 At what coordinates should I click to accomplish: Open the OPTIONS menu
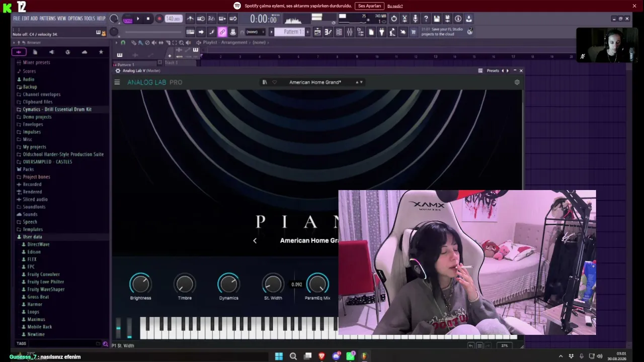75,19
